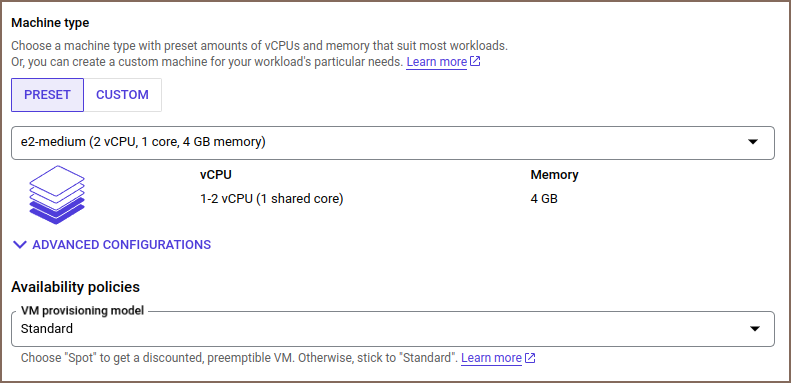This screenshot has height=383, width=791.
Task: Click the external-link icon beside Spot VM Learn more
Action: 530,358
